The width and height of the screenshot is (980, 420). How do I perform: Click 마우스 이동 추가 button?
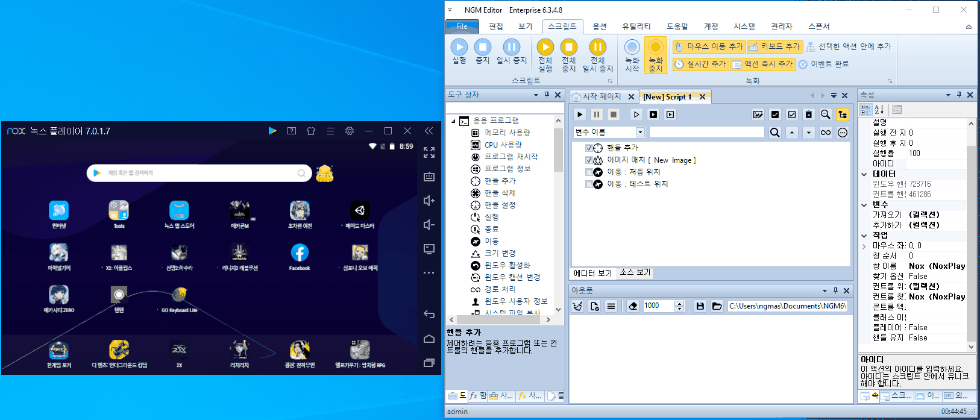709,46
